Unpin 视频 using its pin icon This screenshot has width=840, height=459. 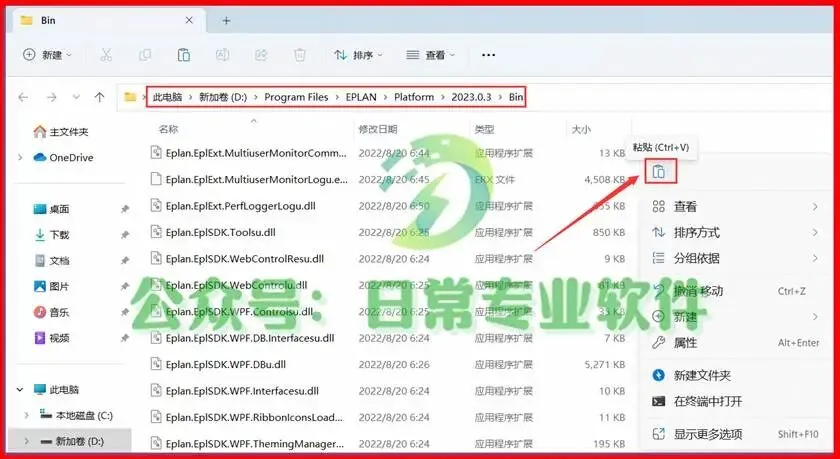125,338
